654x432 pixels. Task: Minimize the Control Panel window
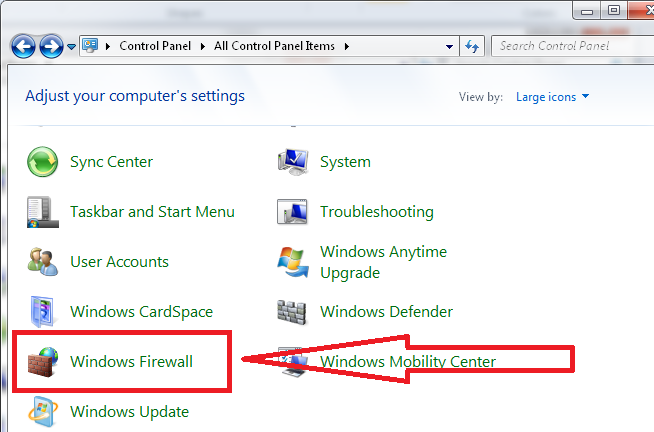[x=587, y=11]
